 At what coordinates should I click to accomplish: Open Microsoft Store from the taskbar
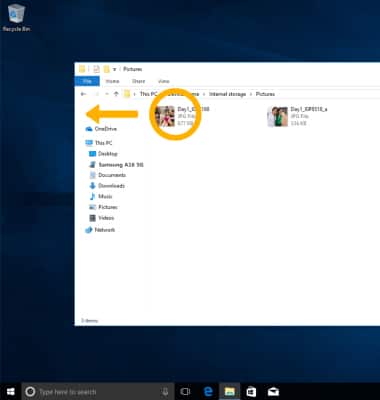point(251,392)
